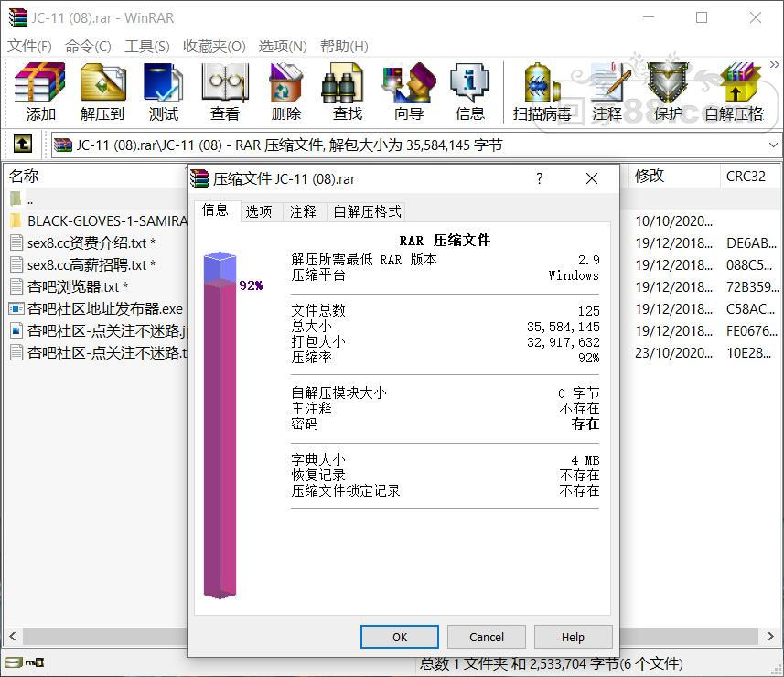Open the archive path dropdown

[x=773, y=145]
